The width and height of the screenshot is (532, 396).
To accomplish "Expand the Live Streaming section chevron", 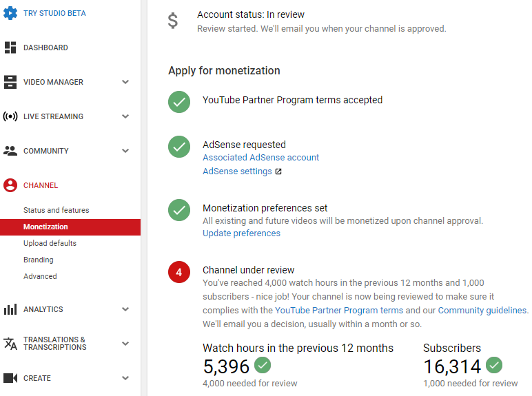I will [125, 116].
